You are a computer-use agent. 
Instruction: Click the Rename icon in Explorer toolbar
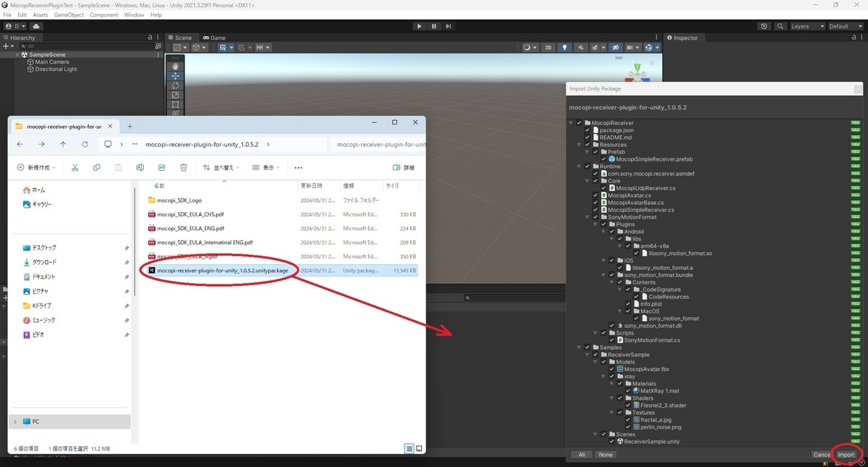(x=140, y=167)
